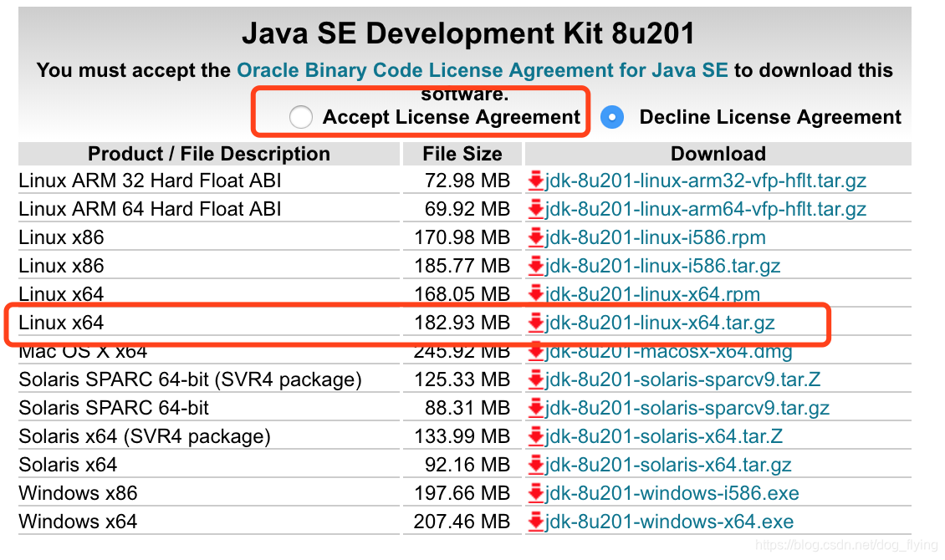
Task: Download jdk-8u201-solaris-sparcv9.tar.Z
Action: click(682, 379)
